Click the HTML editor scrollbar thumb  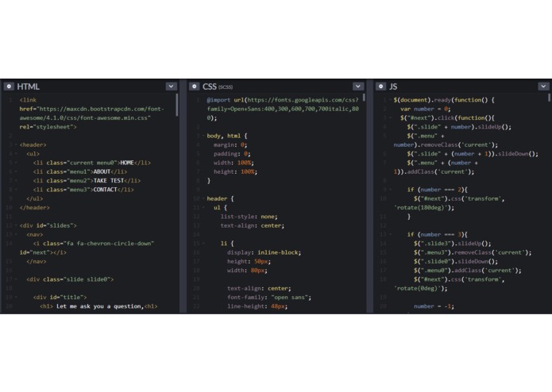click(177, 105)
